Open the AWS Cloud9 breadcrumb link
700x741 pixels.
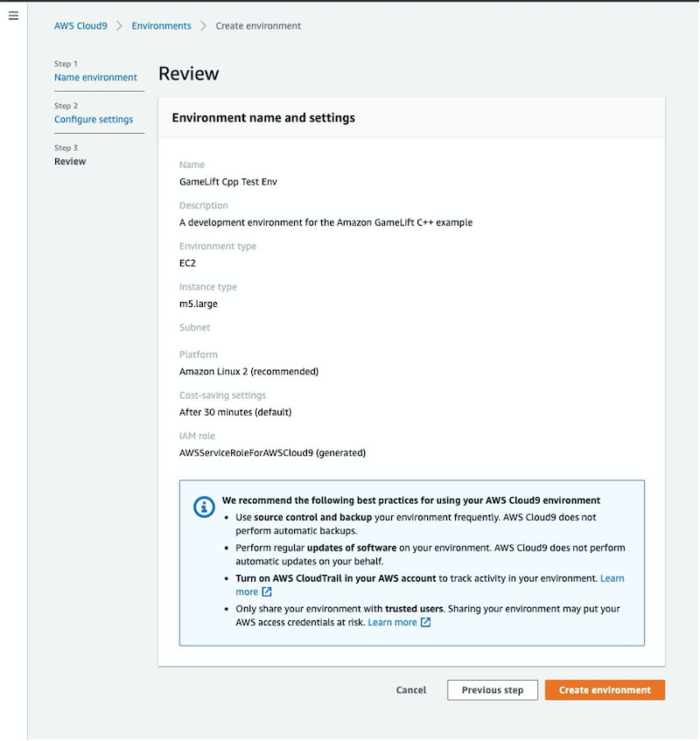point(81,25)
